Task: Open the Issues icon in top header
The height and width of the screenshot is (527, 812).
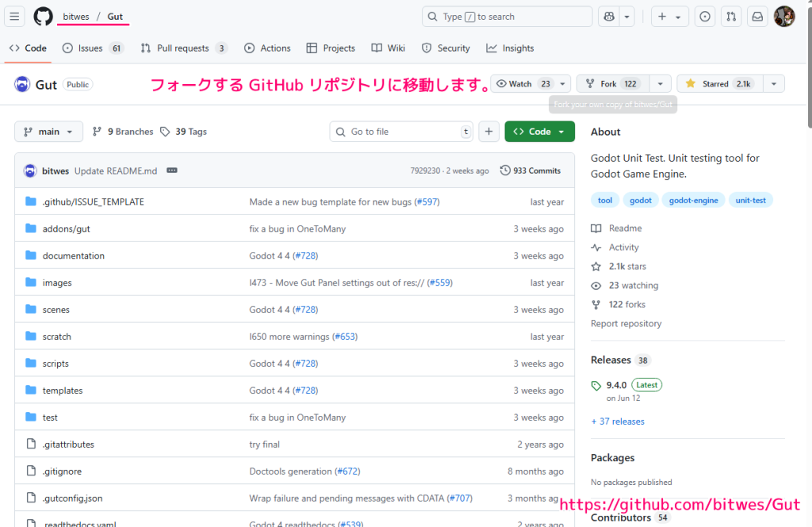Action: tap(705, 17)
